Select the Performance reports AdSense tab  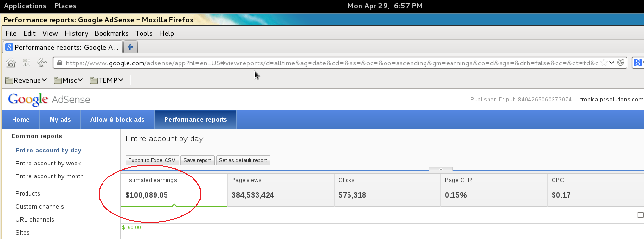[x=195, y=120]
